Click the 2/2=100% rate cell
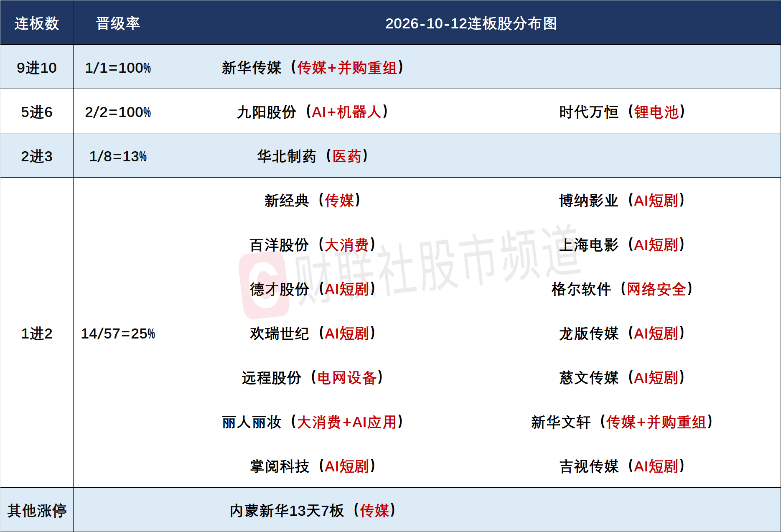The width and height of the screenshot is (781, 532). pyautogui.click(x=118, y=112)
